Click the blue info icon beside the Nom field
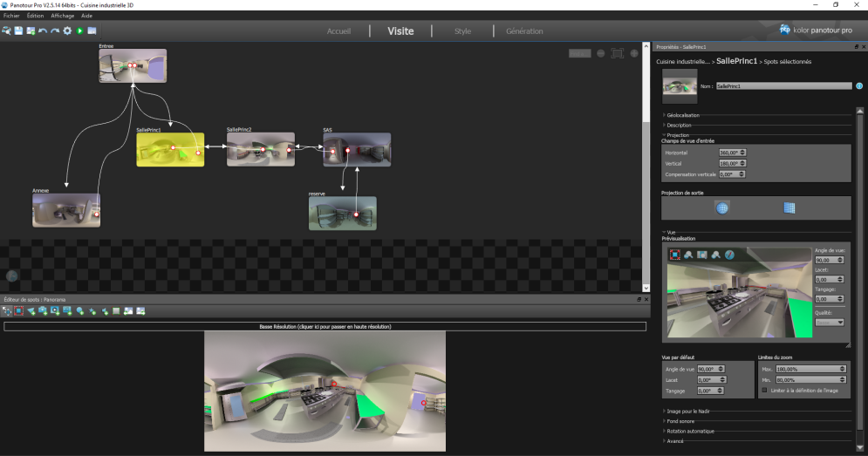The image size is (868, 456). pyautogui.click(x=859, y=86)
